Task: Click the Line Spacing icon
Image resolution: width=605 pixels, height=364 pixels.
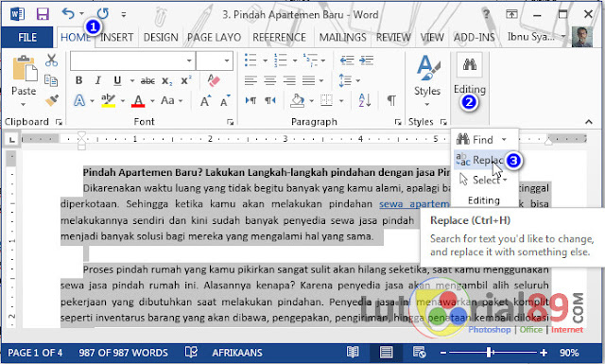Action: pos(345,80)
